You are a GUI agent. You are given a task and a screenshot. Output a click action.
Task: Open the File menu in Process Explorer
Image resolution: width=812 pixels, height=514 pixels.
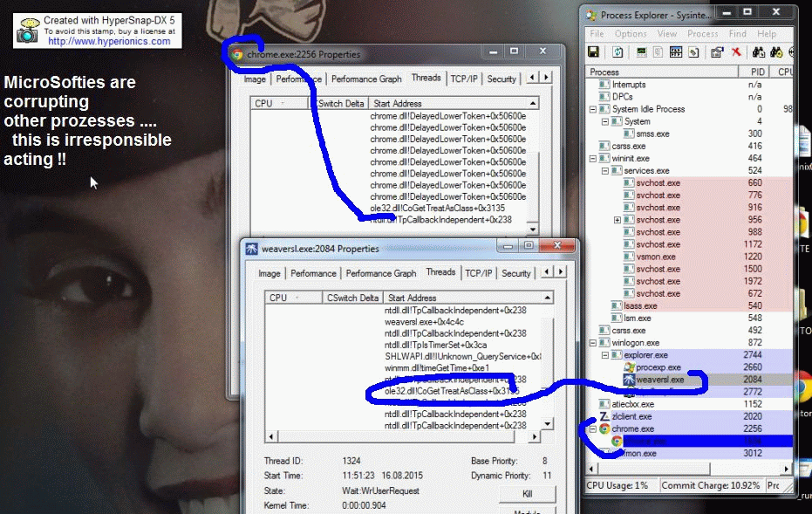(x=597, y=34)
